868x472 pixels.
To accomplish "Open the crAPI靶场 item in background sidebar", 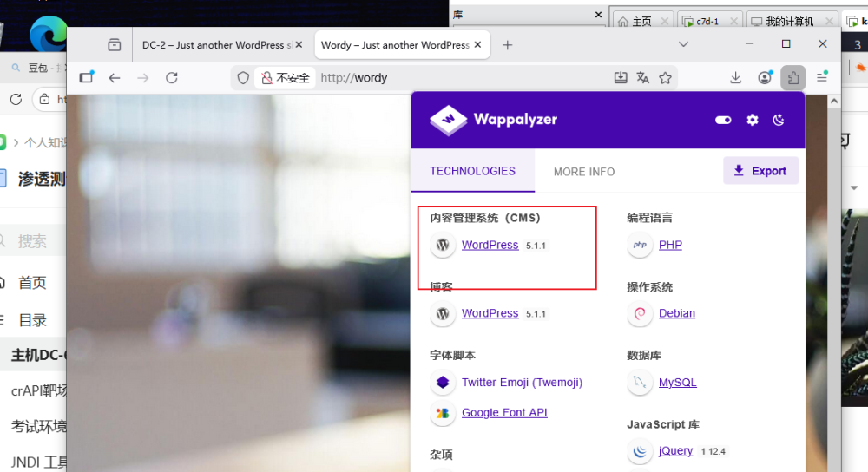I will [x=39, y=391].
